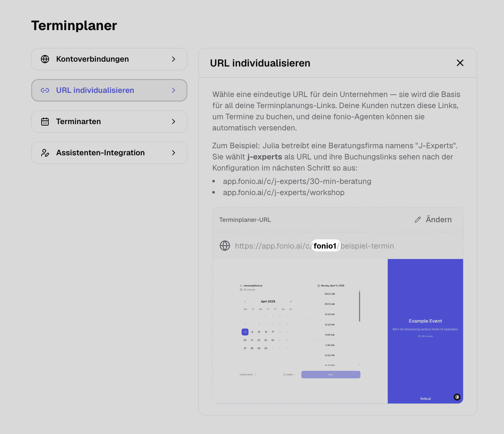Image resolution: width=504 pixels, height=434 pixels.
Task: Click the calendar icon beside Terminarten
Action: (45, 122)
